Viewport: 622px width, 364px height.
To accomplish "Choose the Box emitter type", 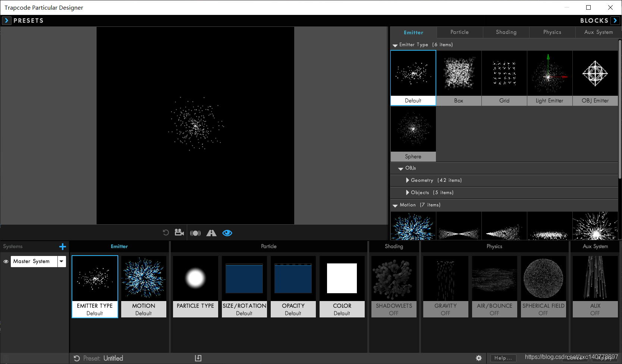I will [x=459, y=78].
